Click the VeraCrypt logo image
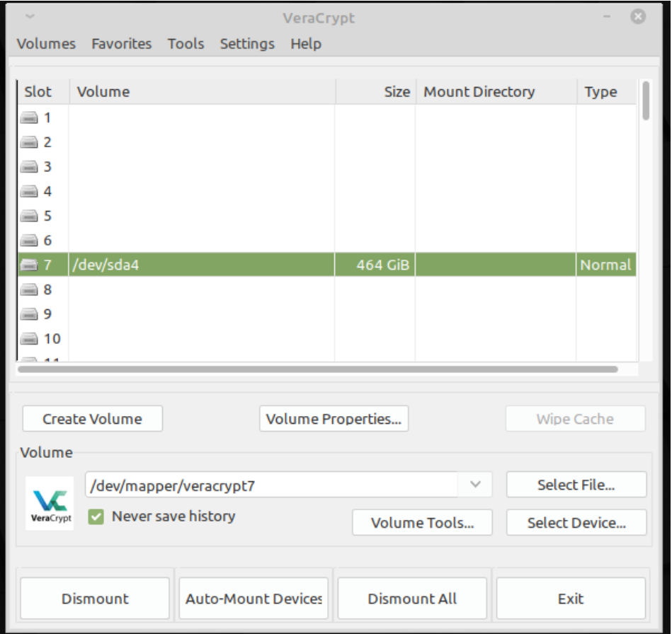The height and width of the screenshot is (634, 672). coord(50,503)
